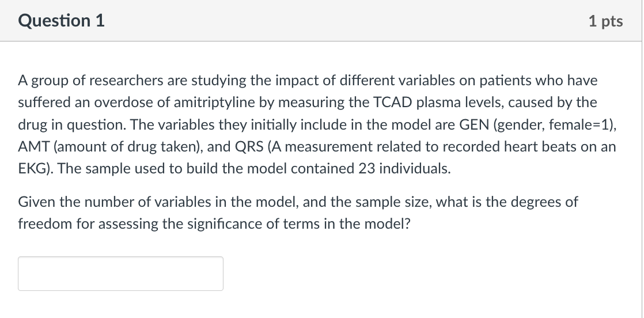Click the "Question 1" heading

[62, 21]
